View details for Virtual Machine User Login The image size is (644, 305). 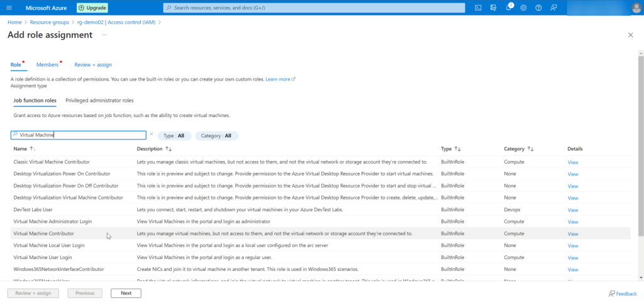click(572, 258)
